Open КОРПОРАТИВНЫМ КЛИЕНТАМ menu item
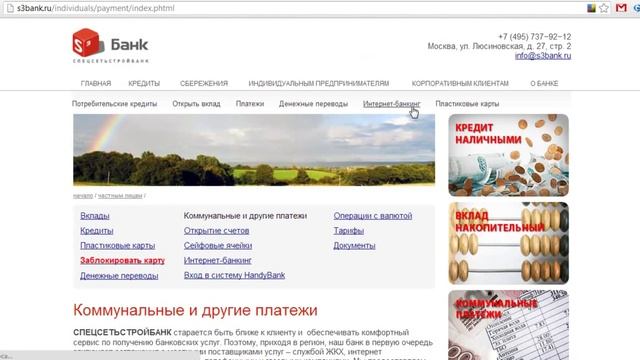640x360 pixels. coord(460,83)
